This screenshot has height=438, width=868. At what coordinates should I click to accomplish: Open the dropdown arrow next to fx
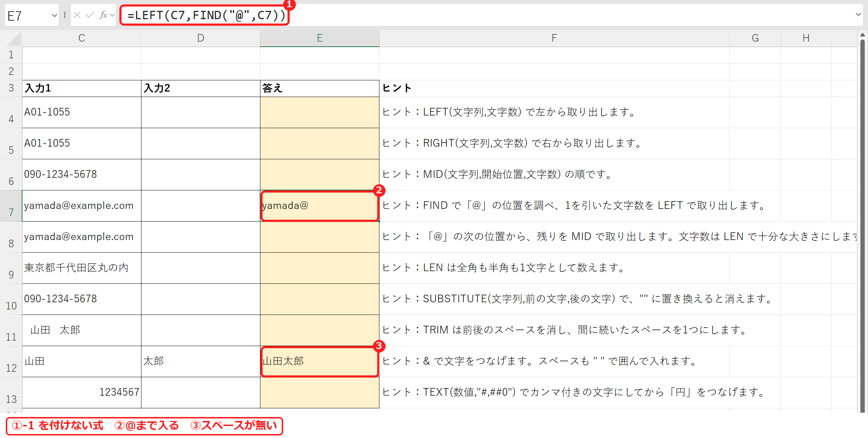(112, 15)
